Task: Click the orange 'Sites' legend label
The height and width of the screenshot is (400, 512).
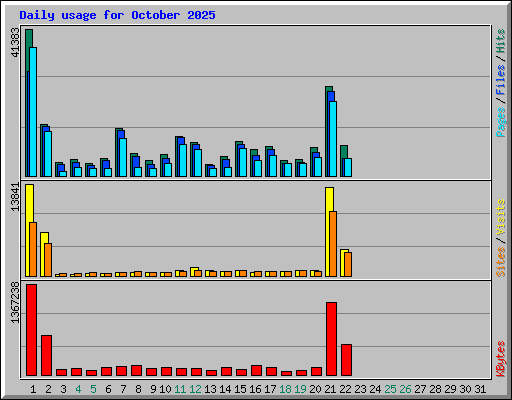Action: pos(501,262)
